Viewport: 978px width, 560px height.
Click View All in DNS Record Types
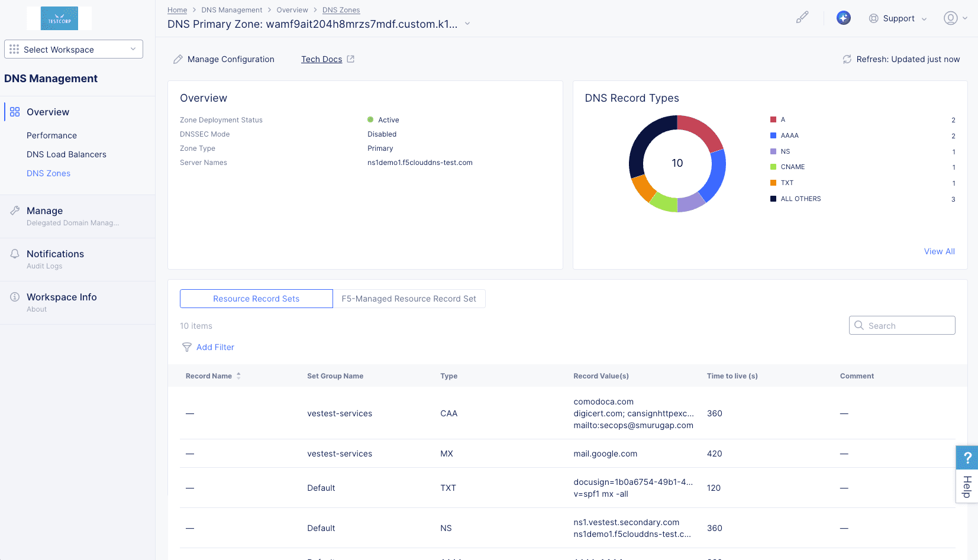pos(939,251)
